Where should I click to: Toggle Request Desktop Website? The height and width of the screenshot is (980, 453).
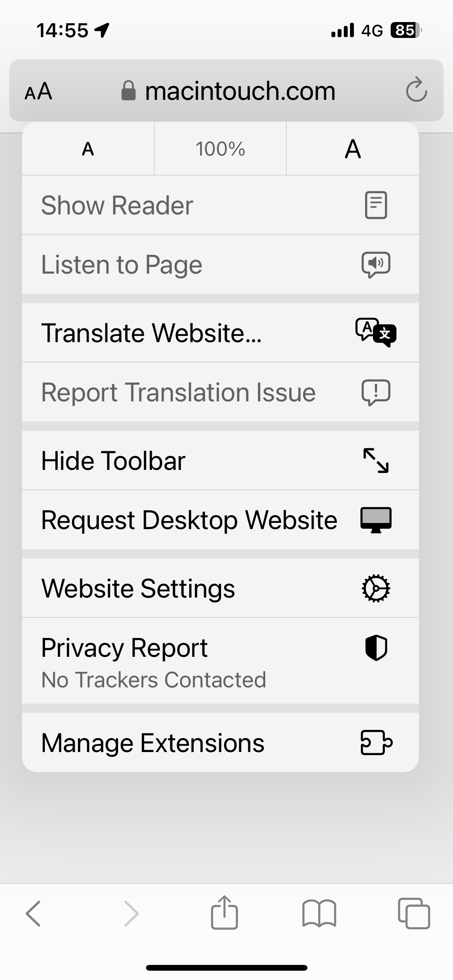point(189,520)
